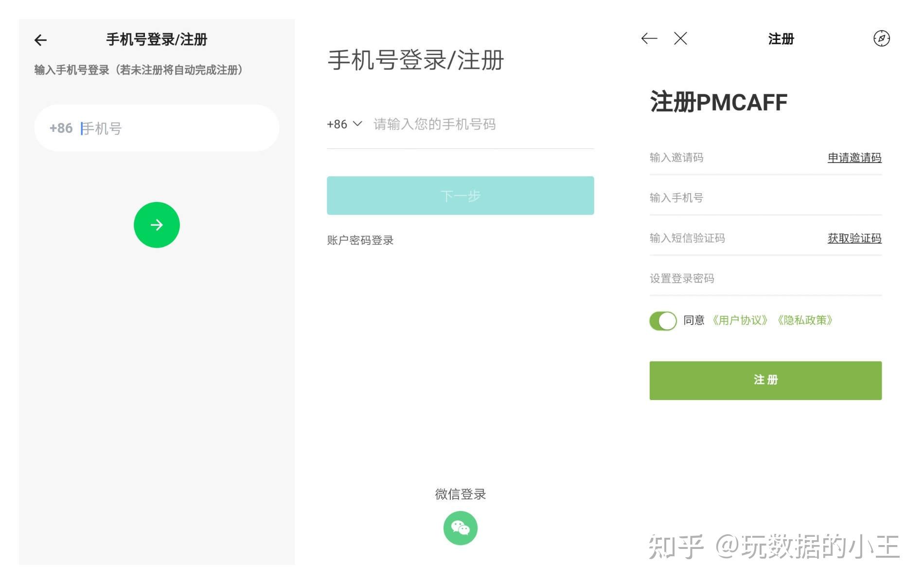Open 账户密码登录 option

(x=360, y=240)
